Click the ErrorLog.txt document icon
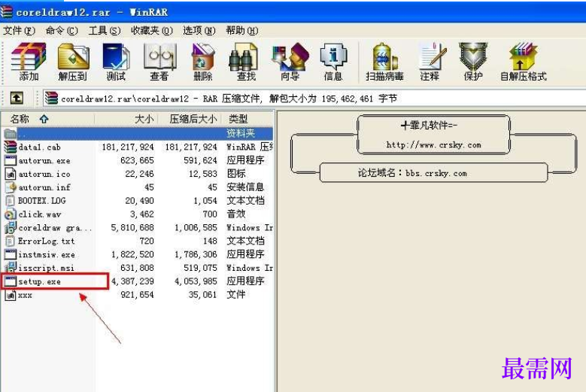 10,241
